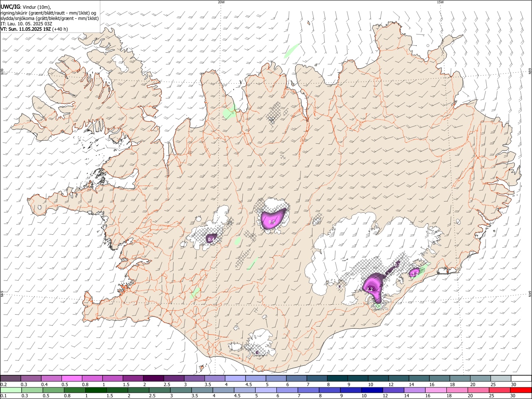Click the 15W longitude label

440,2
